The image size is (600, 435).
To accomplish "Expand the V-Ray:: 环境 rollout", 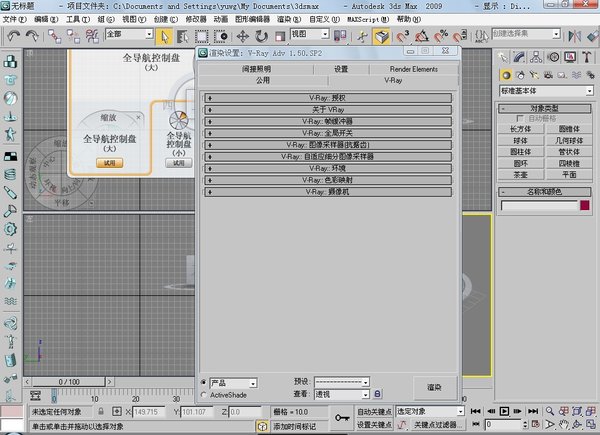I will pyautogui.click(x=328, y=168).
